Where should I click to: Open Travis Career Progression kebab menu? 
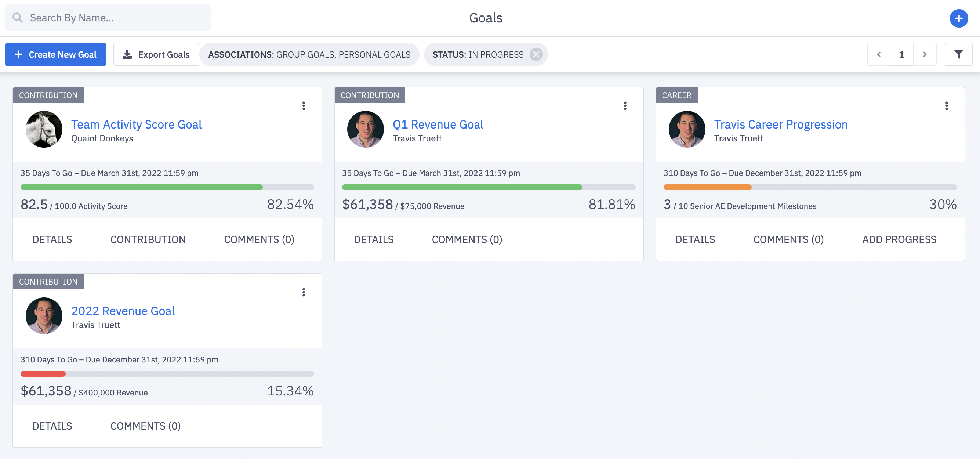(x=947, y=105)
